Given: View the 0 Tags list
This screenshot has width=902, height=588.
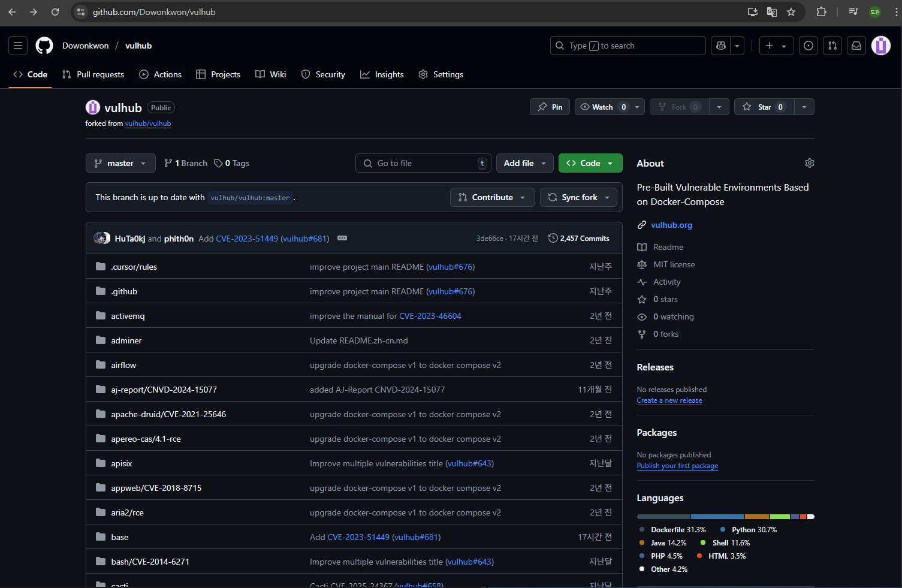Looking at the screenshot, I should coord(232,163).
